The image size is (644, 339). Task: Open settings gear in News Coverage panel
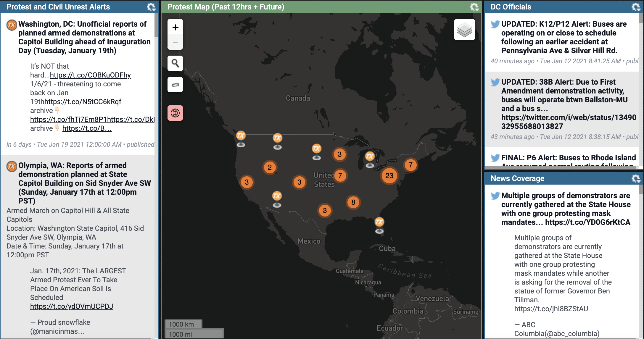point(636,178)
